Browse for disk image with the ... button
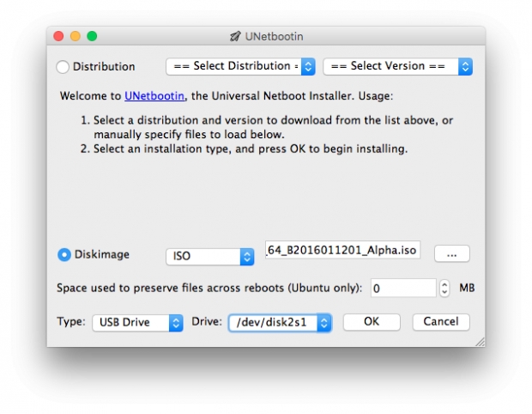The image size is (532, 414). pyautogui.click(x=452, y=253)
